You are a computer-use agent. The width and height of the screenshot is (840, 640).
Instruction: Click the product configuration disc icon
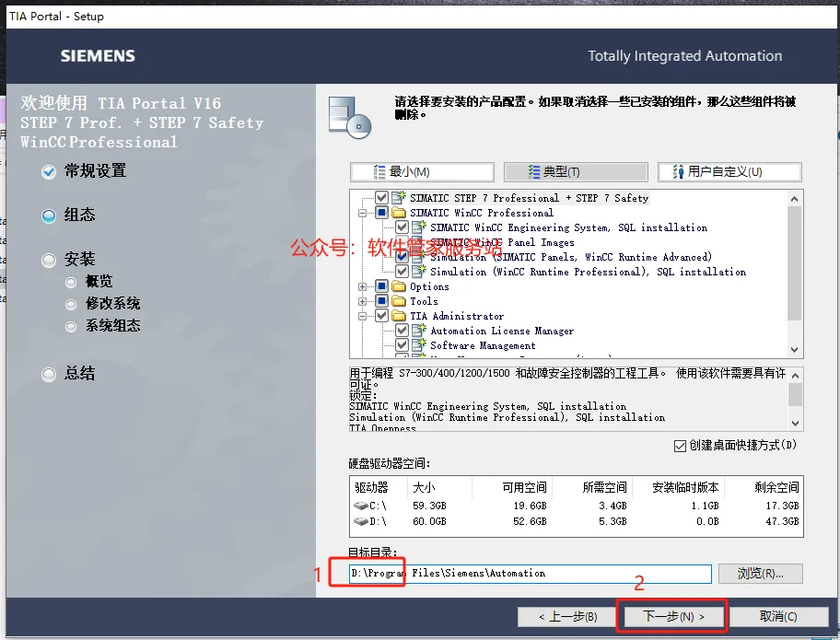(x=350, y=117)
